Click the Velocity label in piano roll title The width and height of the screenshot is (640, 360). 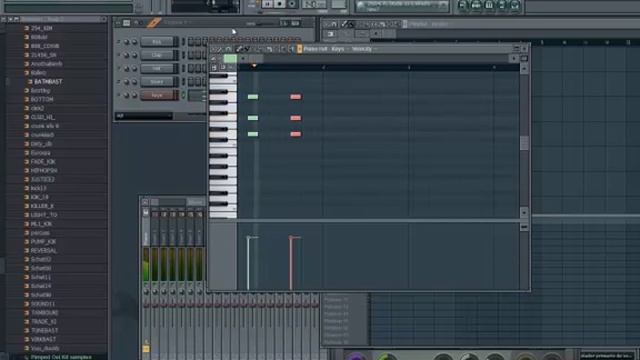click(x=362, y=49)
